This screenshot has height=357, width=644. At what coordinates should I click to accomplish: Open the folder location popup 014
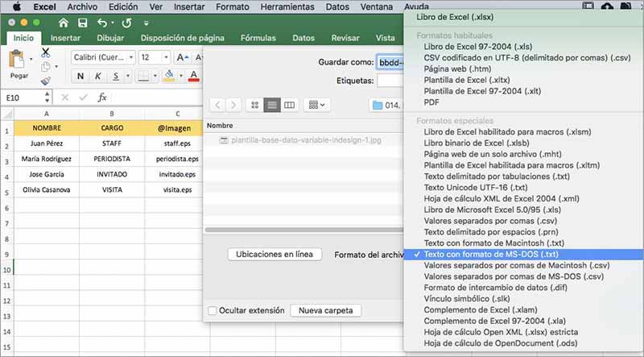coord(386,106)
